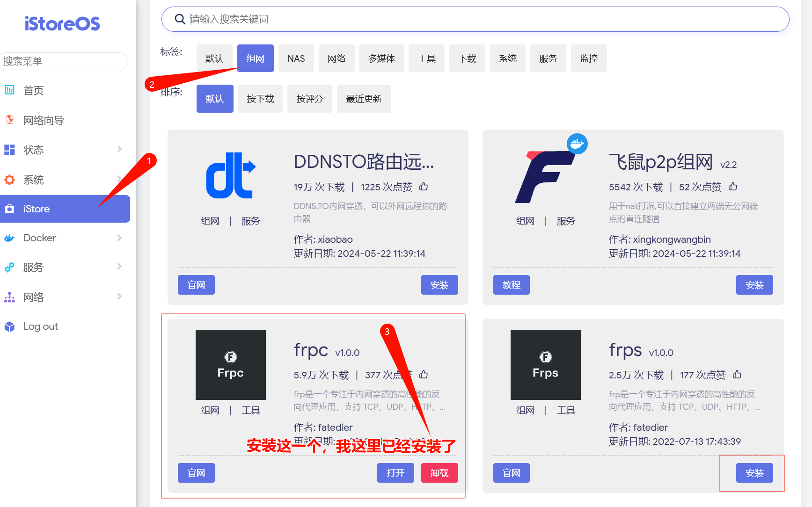Image resolution: width=812 pixels, height=507 pixels.
Task: Select the 按评分 sorting option
Action: coord(309,98)
